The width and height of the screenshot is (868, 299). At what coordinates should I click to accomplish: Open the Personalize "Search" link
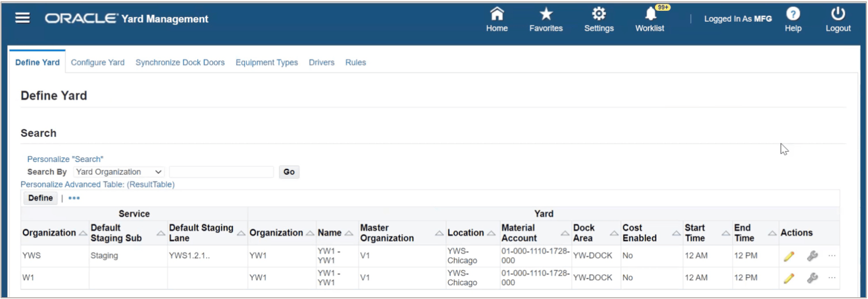click(x=65, y=159)
